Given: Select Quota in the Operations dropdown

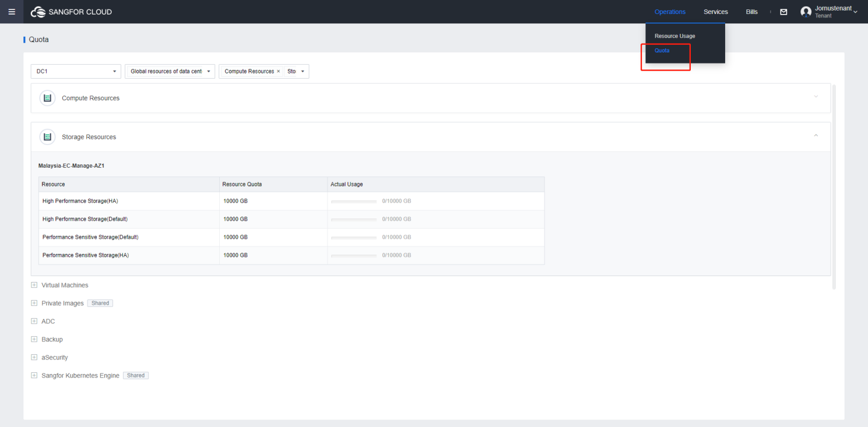Looking at the screenshot, I should click(x=662, y=51).
